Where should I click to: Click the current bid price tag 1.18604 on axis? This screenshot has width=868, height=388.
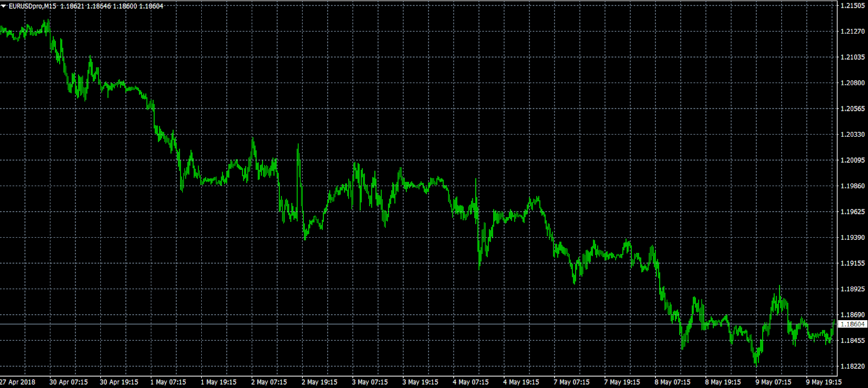tap(852, 324)
